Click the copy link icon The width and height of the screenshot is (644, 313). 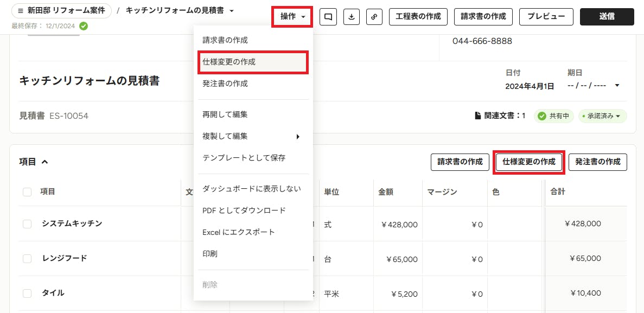pyautogui.click(x=374, y=17)
